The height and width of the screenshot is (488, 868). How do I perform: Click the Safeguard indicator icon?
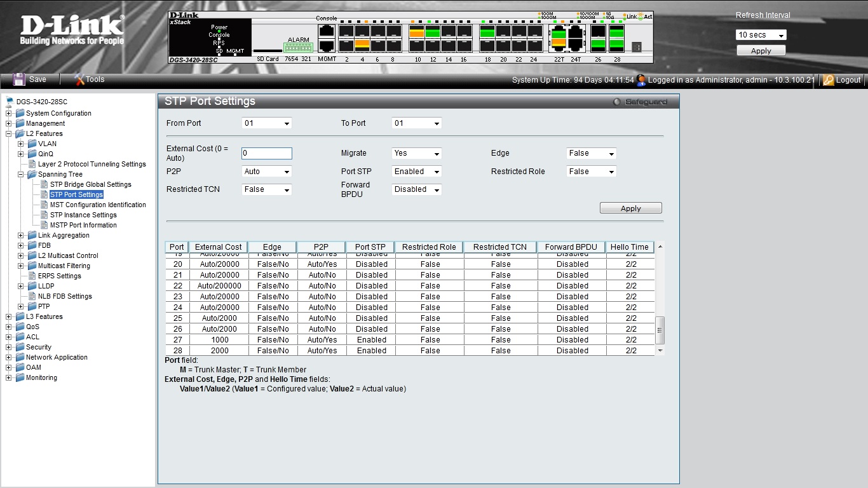(616, 102)
